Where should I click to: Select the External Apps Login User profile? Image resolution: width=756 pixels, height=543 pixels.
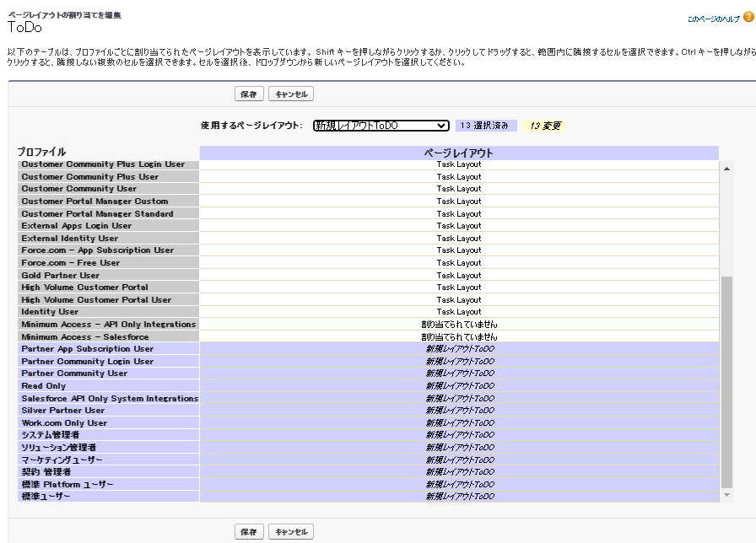[109, 226]
